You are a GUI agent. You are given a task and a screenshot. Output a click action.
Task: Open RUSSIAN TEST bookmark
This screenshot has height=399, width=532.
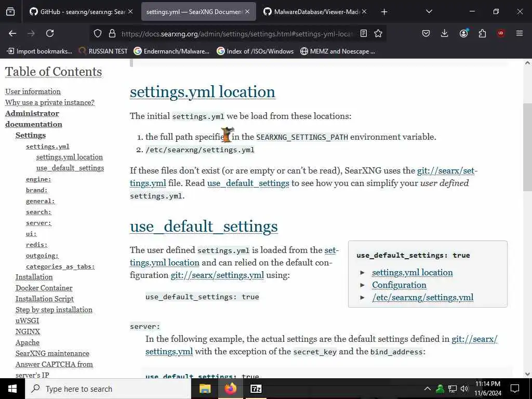click(103, 51)
